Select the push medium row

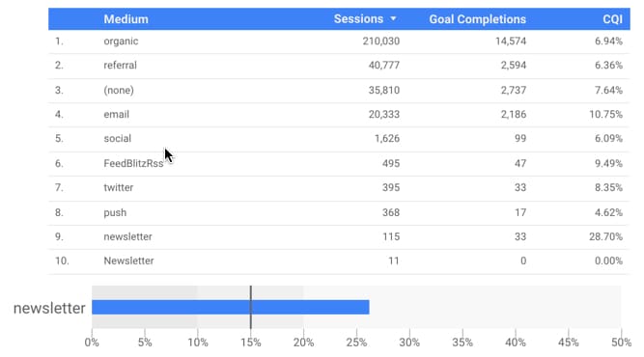pos(339,212)
